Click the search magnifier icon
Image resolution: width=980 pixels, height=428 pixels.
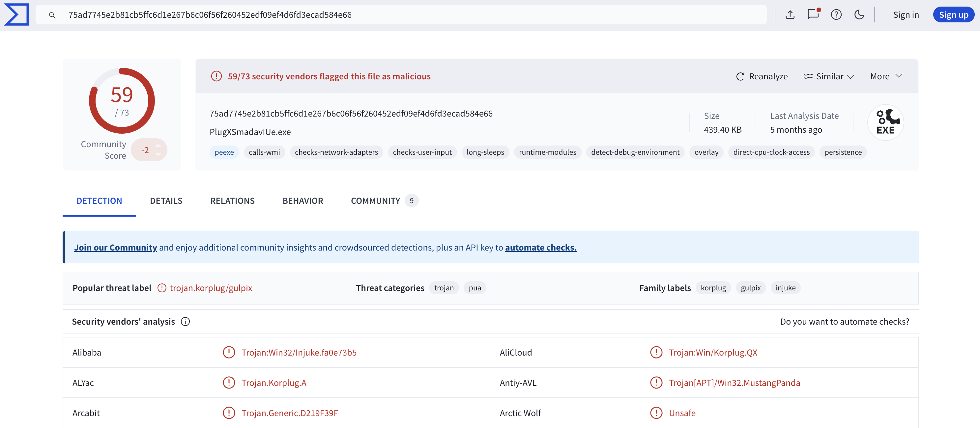[x=52, y=15]
